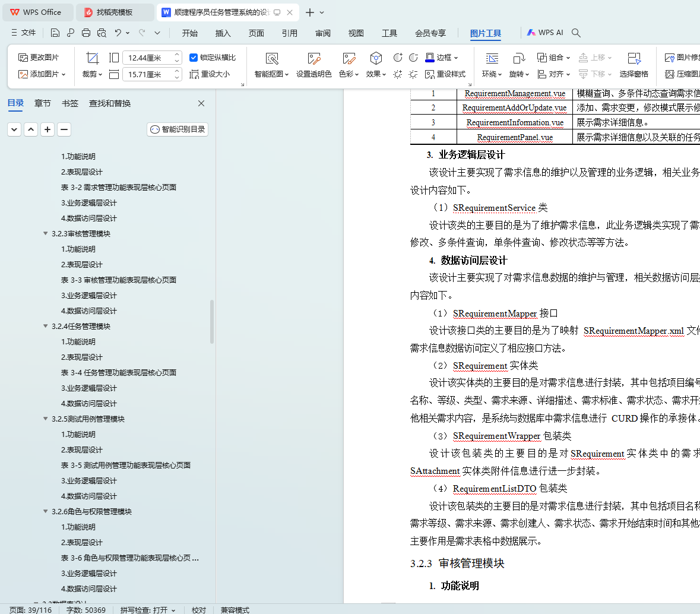This screenshot has width=700, height=614.
Task: Collapse the 3.2.4任务管理模块 tree node
Action: click(x=45, y=326)
